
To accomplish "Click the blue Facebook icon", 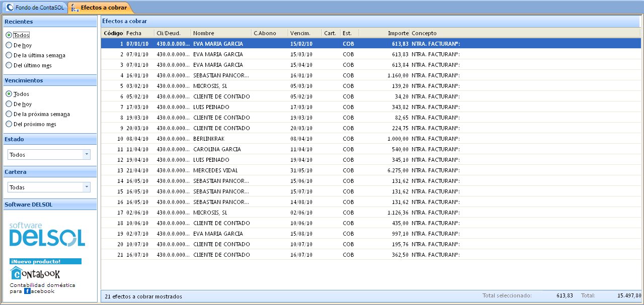I will click(27, 291).
